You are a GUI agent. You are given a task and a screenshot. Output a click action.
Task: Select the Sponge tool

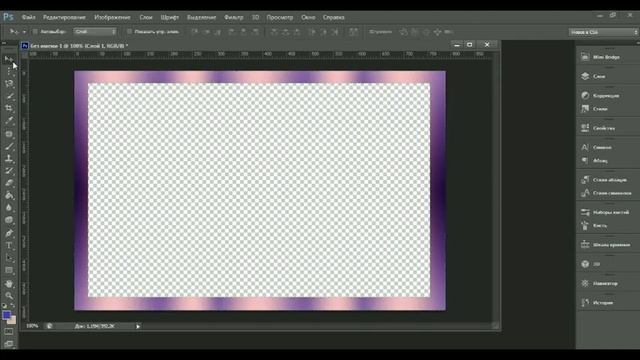pos(9,220)
